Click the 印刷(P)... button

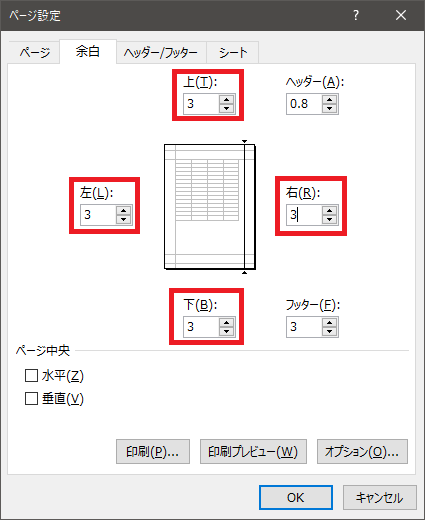(153, 452)
